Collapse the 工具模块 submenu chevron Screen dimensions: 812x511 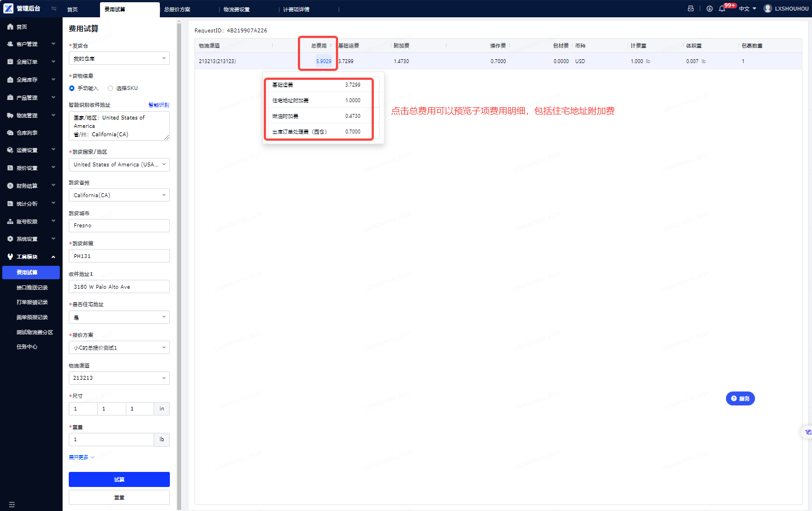pos(53,257)
